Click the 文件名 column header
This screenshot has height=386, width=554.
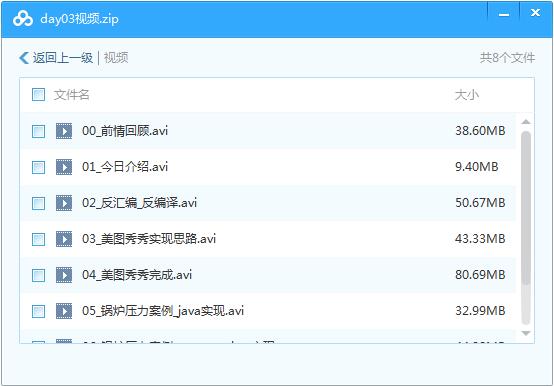[71, 95]
